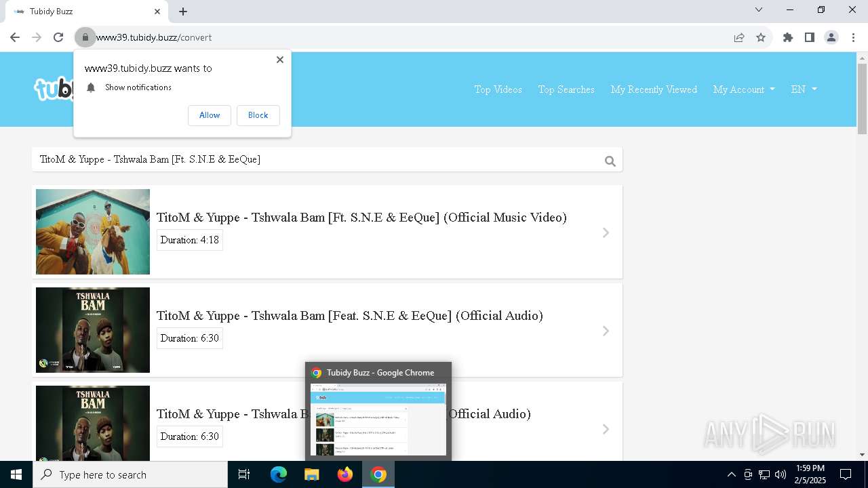The height and width of the screenshot is (488, 868).
Task: Open Top Searches page
Action: tap(566, 89)
